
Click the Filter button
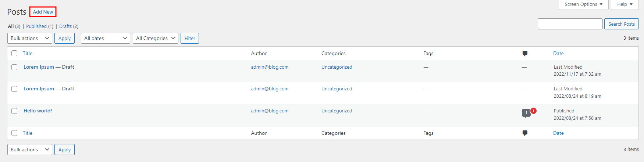(190, 38)
